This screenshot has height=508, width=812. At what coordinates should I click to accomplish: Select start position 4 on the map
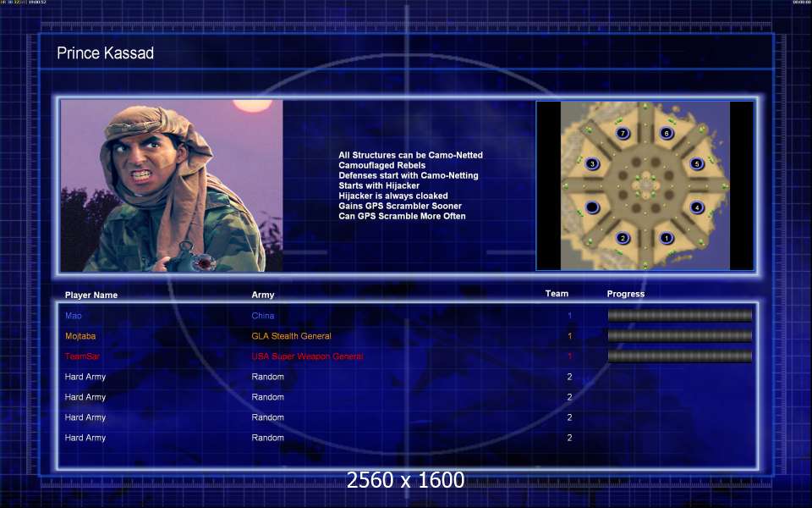point(697,207)
